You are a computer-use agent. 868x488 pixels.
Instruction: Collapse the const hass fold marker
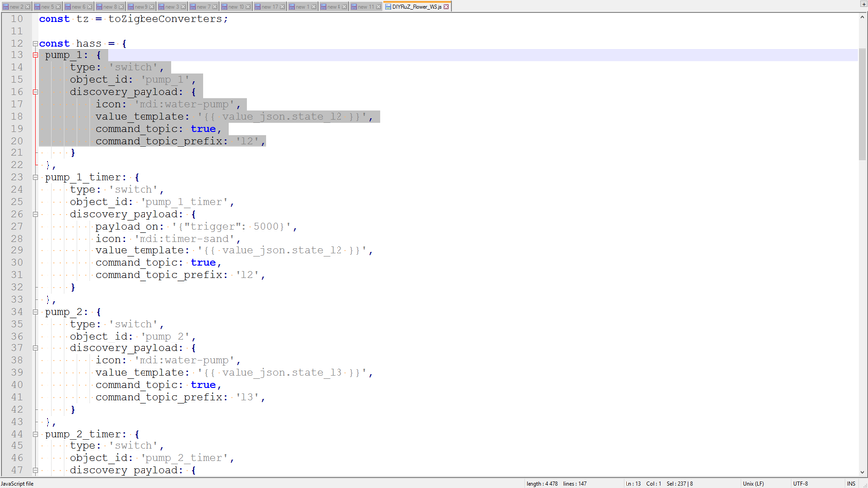(x=35, y=44)
